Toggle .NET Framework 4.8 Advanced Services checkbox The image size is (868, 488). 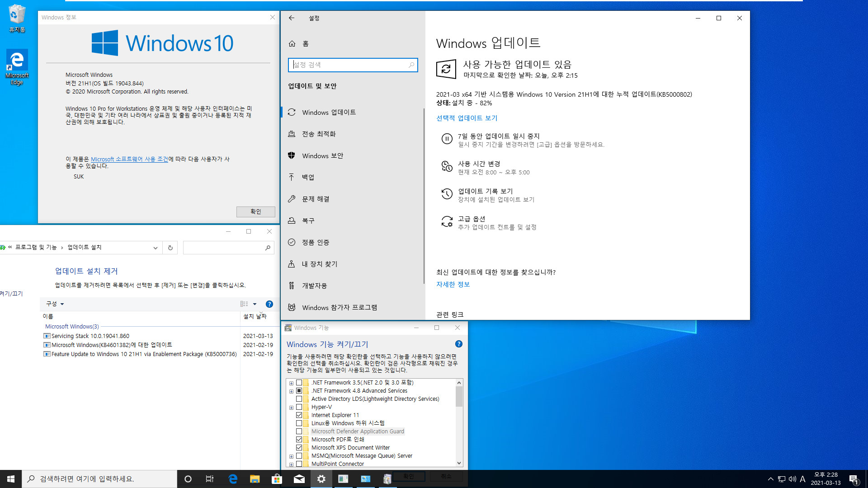point(299,391)
